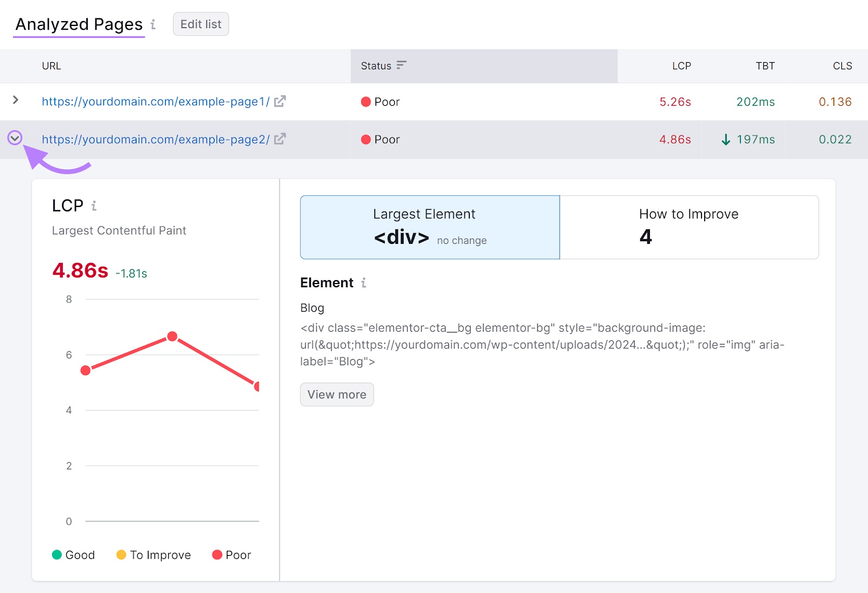The width and height of the screenshot is (868, 593).
Task: Click the info icon next to Analyzed Pages
Action: click(153, 24)
